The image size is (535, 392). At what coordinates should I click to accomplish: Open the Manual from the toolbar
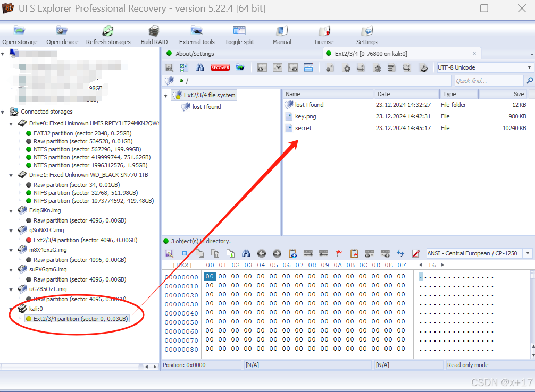pos(282,36)
